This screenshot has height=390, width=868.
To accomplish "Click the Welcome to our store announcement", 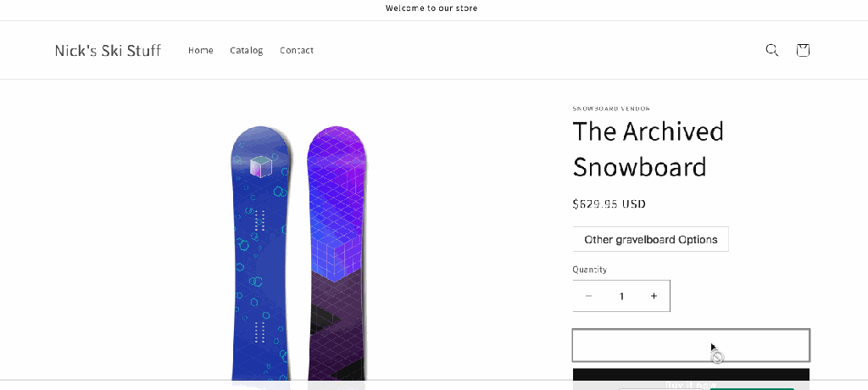I will click(431, 8).
